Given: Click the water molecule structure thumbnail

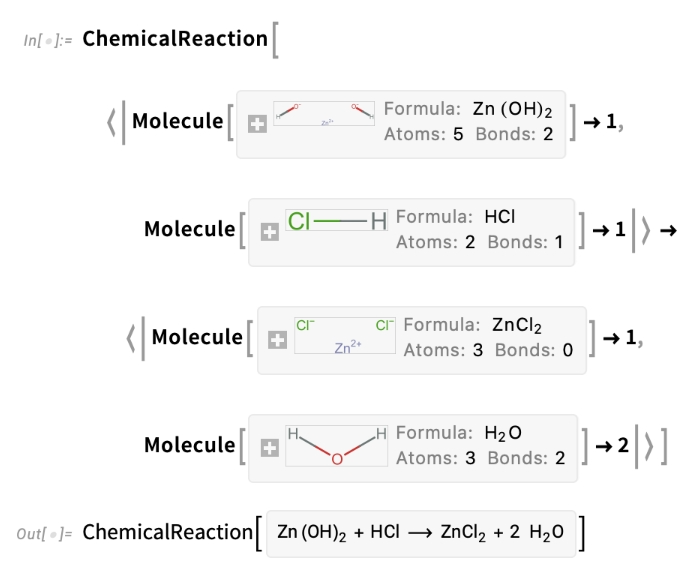Looking at the screenshot, I should click(337, 446).
